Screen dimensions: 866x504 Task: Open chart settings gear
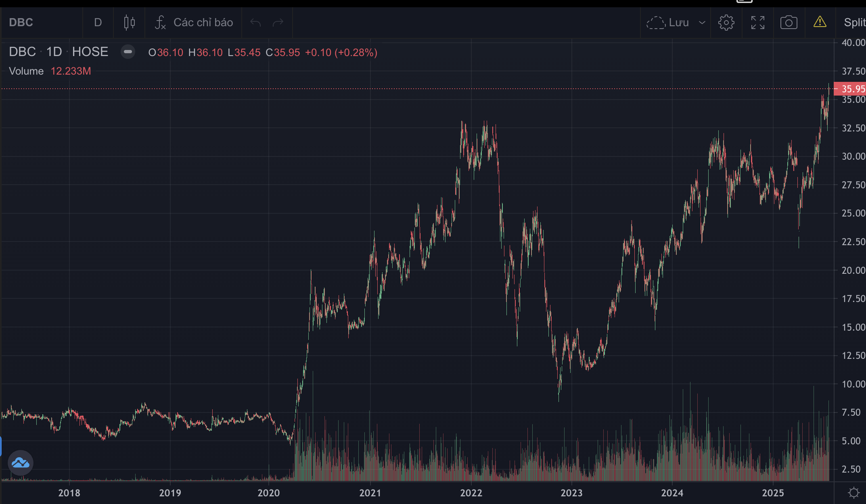point(726,23)
